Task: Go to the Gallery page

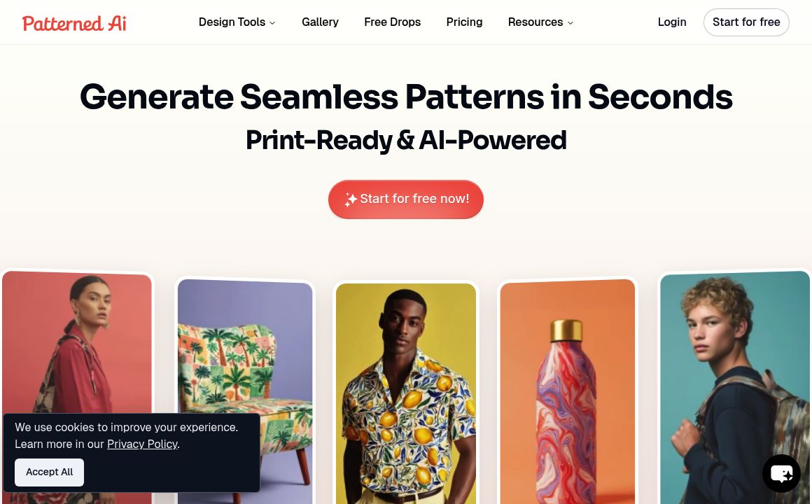Action: [x=320, y=22]
